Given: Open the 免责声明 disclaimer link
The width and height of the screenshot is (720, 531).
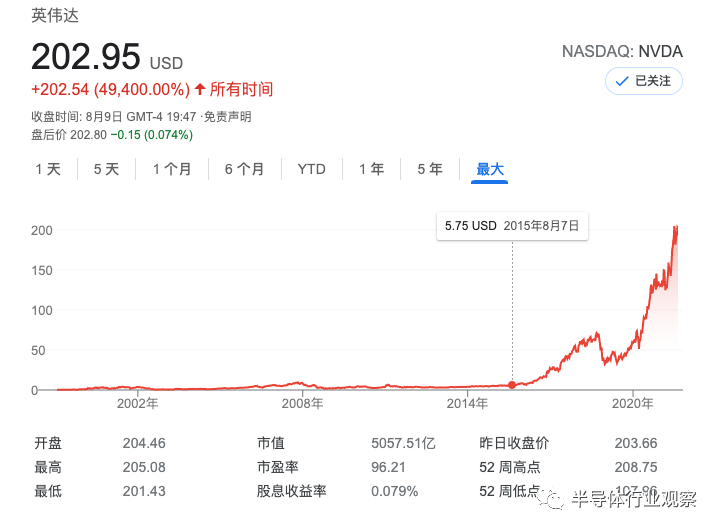Looking at the screenshot, I should (227, 117).
